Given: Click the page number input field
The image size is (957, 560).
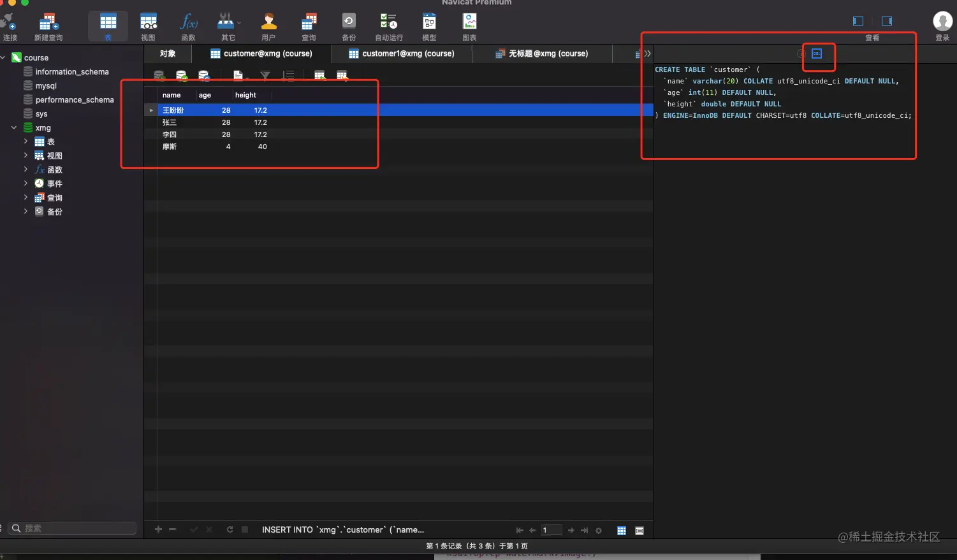Looking at the screenshot, I should [x=552, y=530].
